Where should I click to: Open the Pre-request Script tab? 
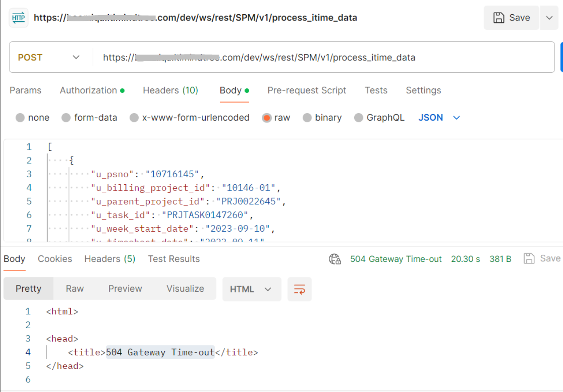(x=307, y=90)
